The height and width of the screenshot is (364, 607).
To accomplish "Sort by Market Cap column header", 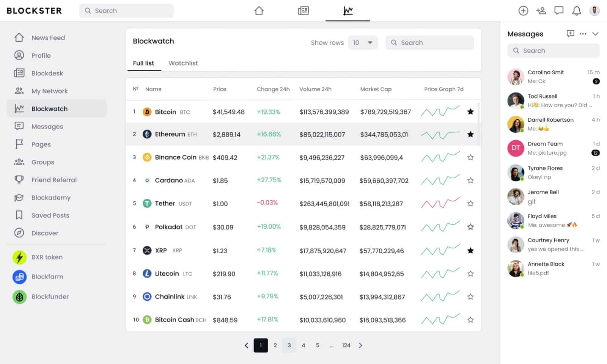I will [x=376, y=89].
